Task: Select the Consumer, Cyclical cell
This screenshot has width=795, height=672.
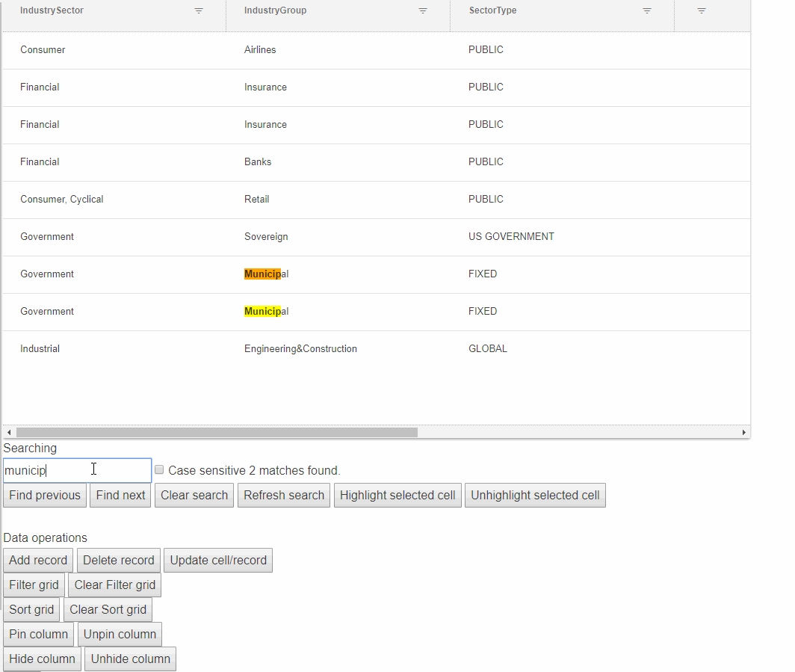Action: click(x=114, y=200)
